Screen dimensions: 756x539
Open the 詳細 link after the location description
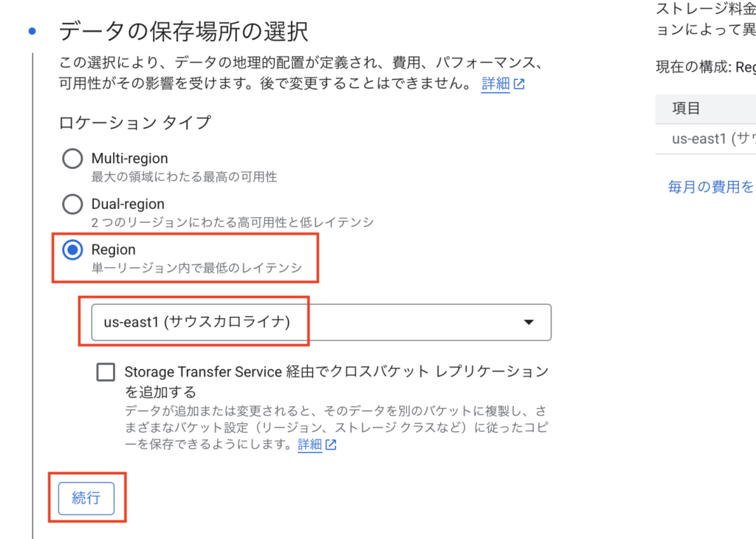coord(495,83)
